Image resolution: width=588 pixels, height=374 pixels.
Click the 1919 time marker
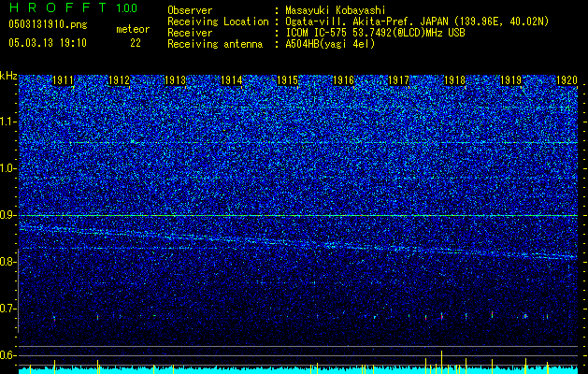(x=510, y=80)
